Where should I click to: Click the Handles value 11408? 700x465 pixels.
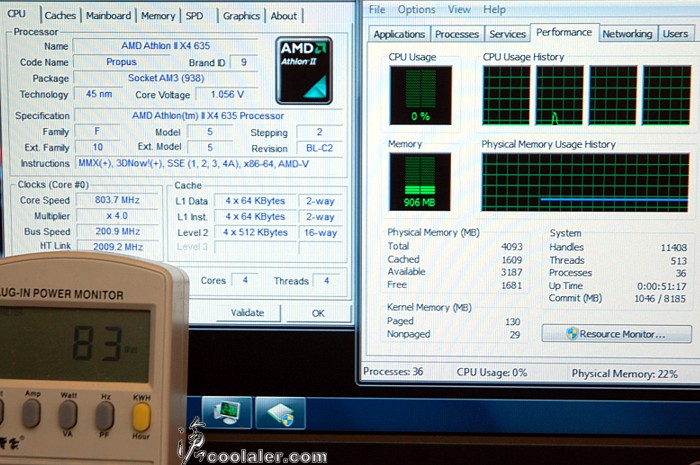pyautogui.click(x=673, y=248)
